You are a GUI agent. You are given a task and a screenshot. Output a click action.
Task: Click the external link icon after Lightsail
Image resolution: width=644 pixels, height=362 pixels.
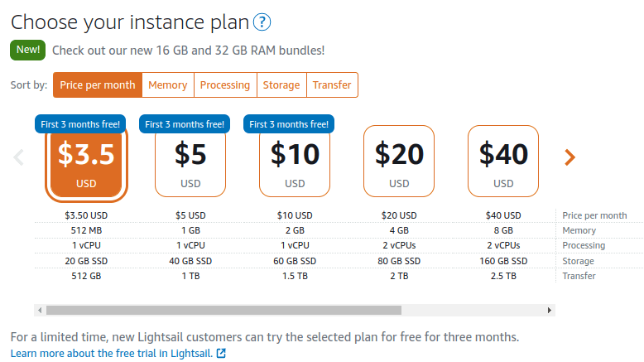coord(221,354)
